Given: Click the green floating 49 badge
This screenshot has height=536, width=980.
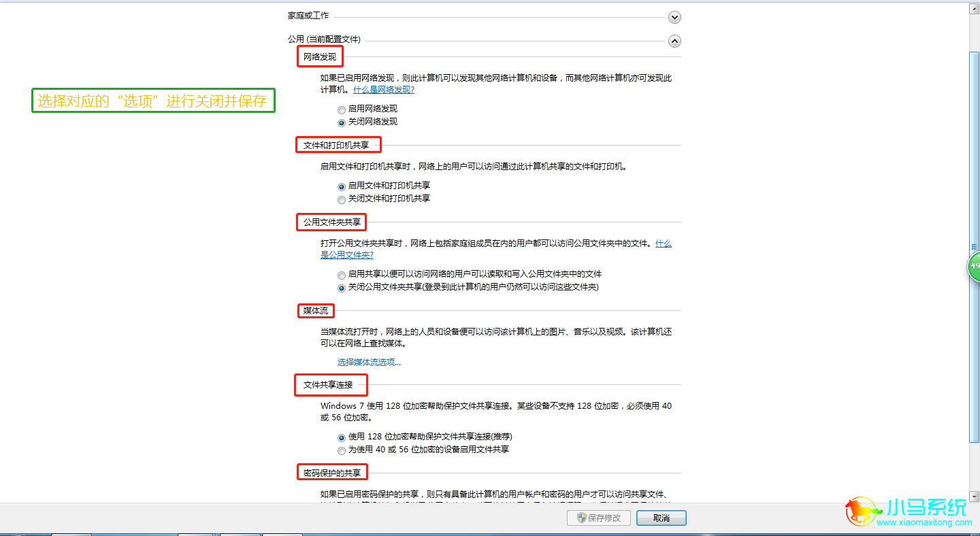Looking at the screenshot, I should 975,266.
